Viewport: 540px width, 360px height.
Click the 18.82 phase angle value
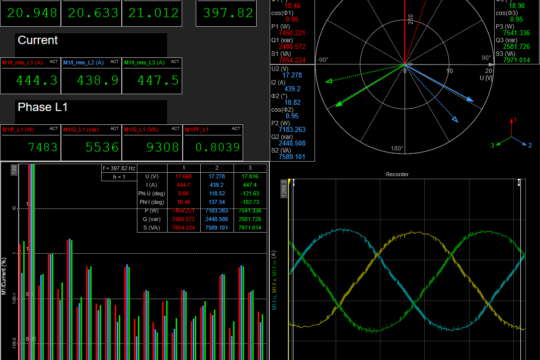(x=293, y=102)
